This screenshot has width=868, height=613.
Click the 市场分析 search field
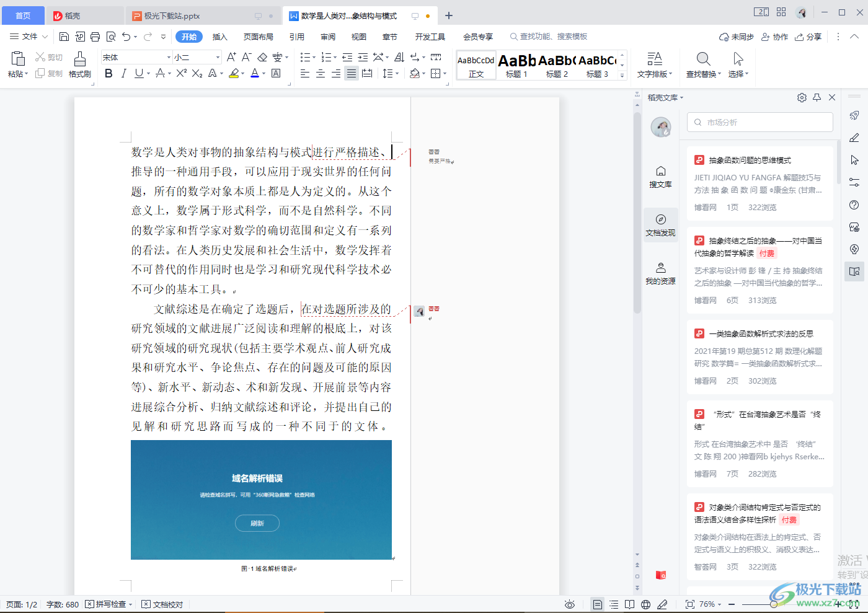(759, 122)
